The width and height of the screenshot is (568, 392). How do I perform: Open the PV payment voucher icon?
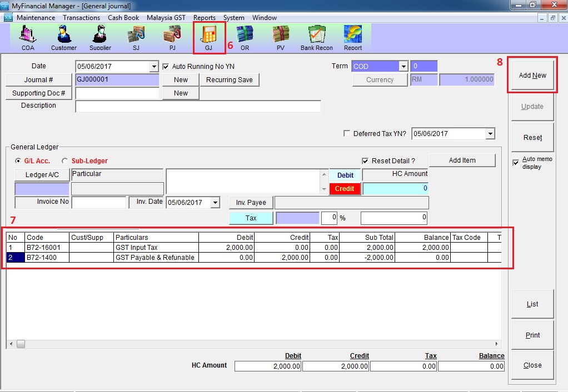[281, 37]
